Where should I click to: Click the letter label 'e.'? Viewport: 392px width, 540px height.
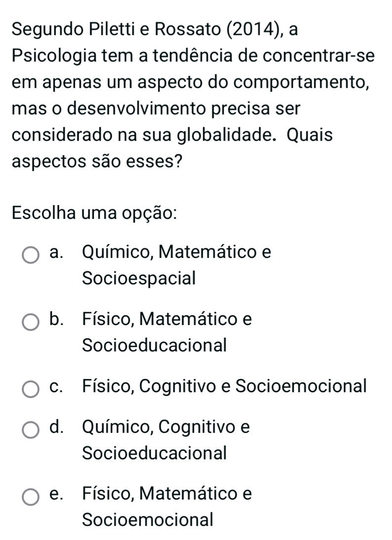57,494
